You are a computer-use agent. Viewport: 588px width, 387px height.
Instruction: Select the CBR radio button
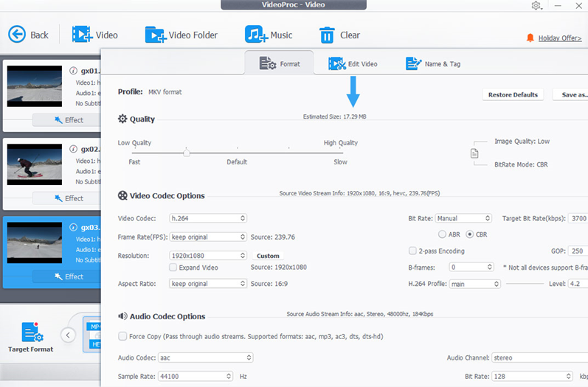click(469, 234)
